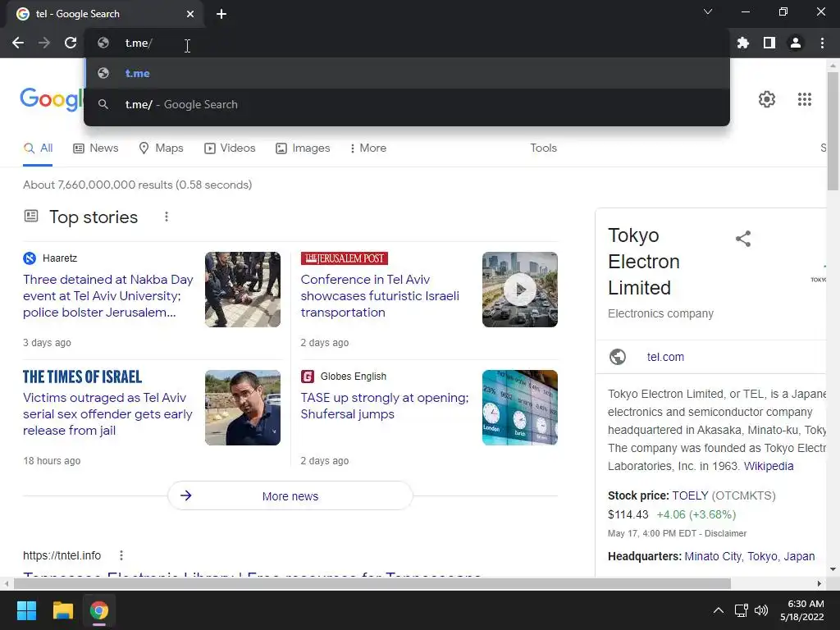Open the Chrome three-dot menu
The height and width of the screenshot is (630, 840).
pyautogui.click(x=822, y=43)
